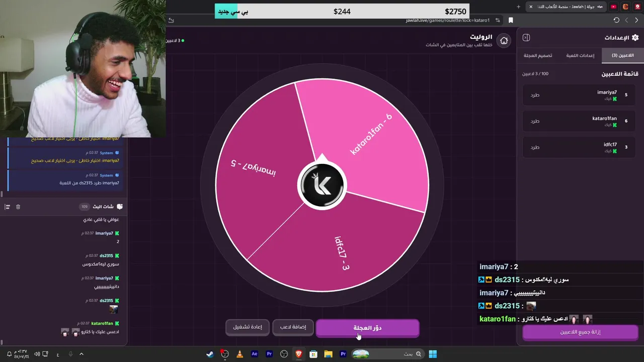
Task: Open VLC media player from the taskbar
Action: click(x=239, y=354)
